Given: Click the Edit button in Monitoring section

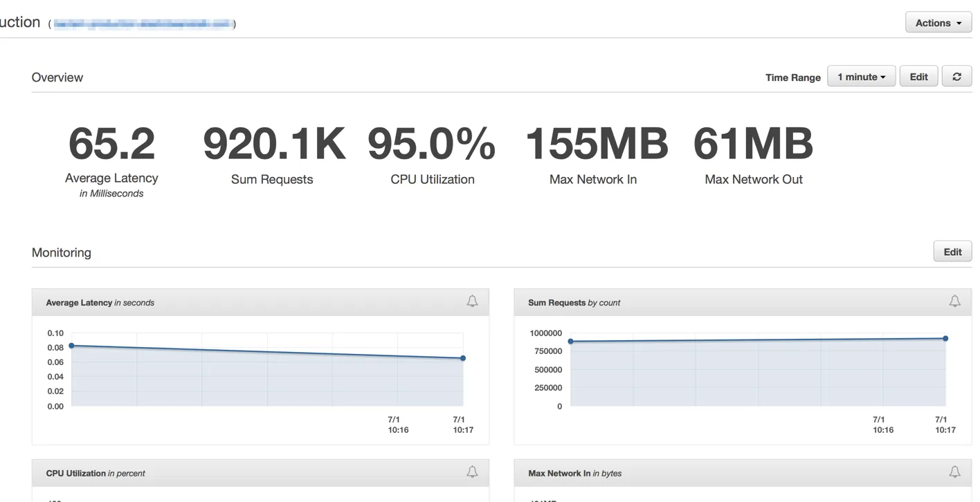Looking at the screenshot, I should (x=952, y=252).
